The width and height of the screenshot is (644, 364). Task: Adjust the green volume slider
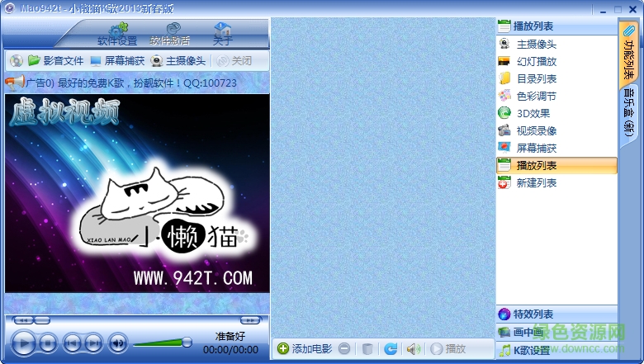point(163,343)
